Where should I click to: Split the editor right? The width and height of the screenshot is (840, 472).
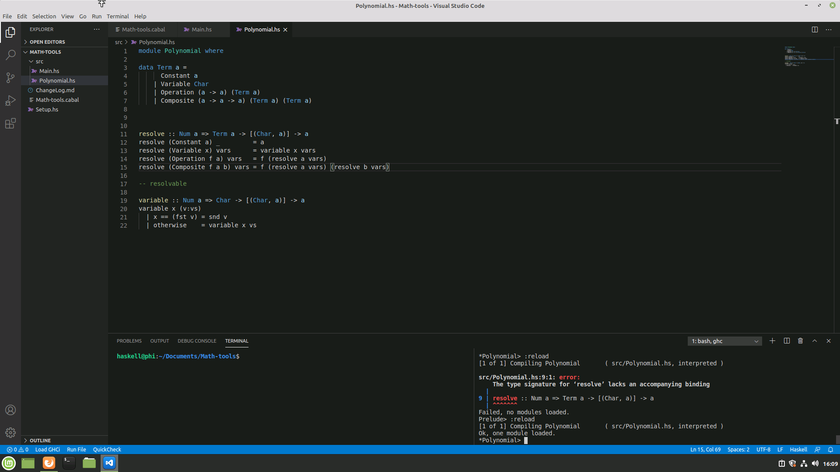(x=814, y=29)
